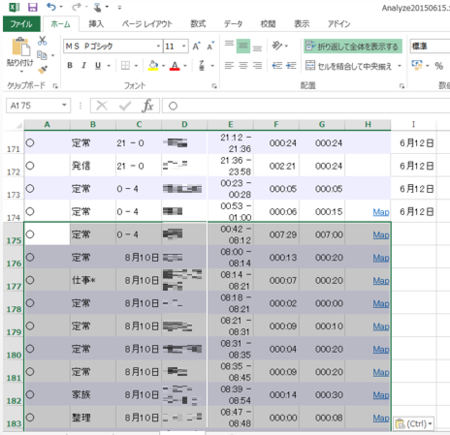Image resolution: width=450 pixels, height=435 pixels.
Task: Apply the yellow fill color bucket
Action: tap(153, 66)
